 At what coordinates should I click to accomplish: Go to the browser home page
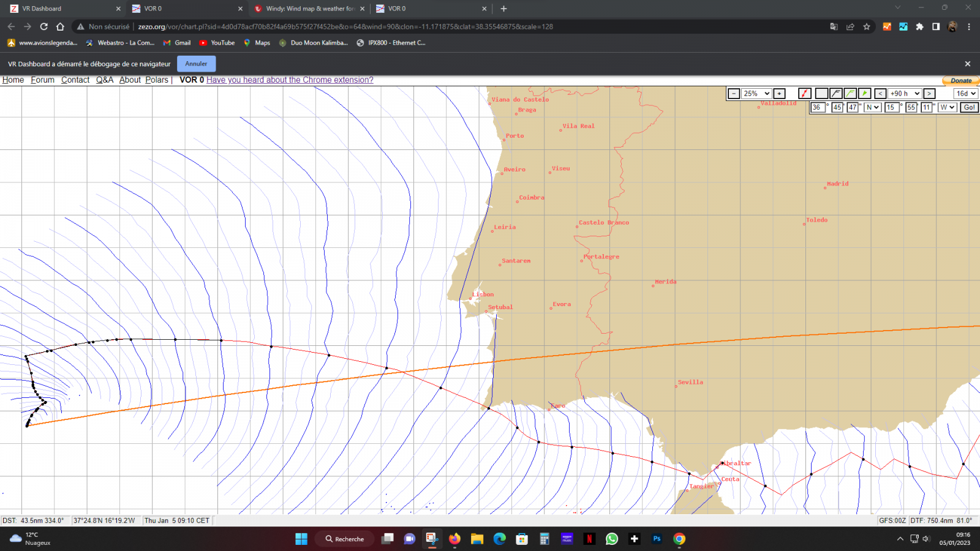click(60, 26)
